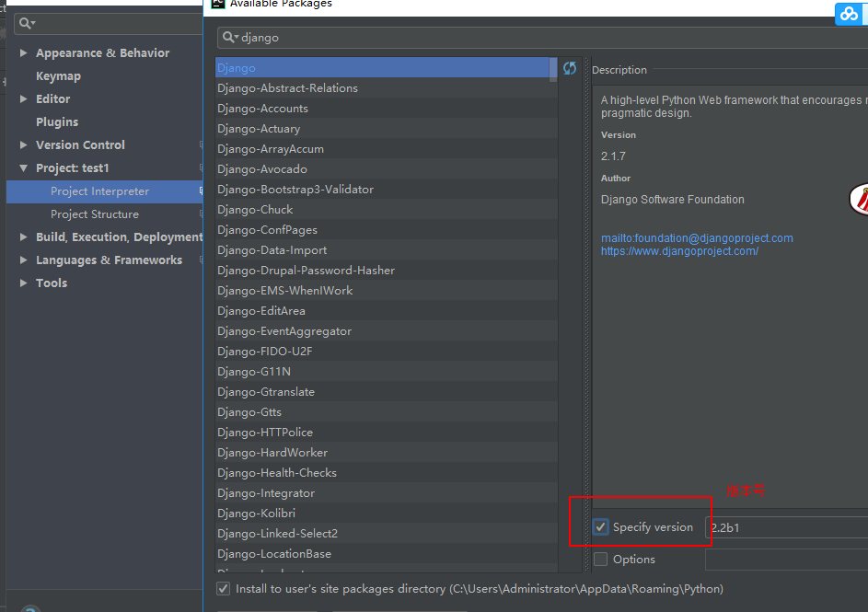
Task: Select Django-EMS-WhenIWork package
Action: click(387, 291)
